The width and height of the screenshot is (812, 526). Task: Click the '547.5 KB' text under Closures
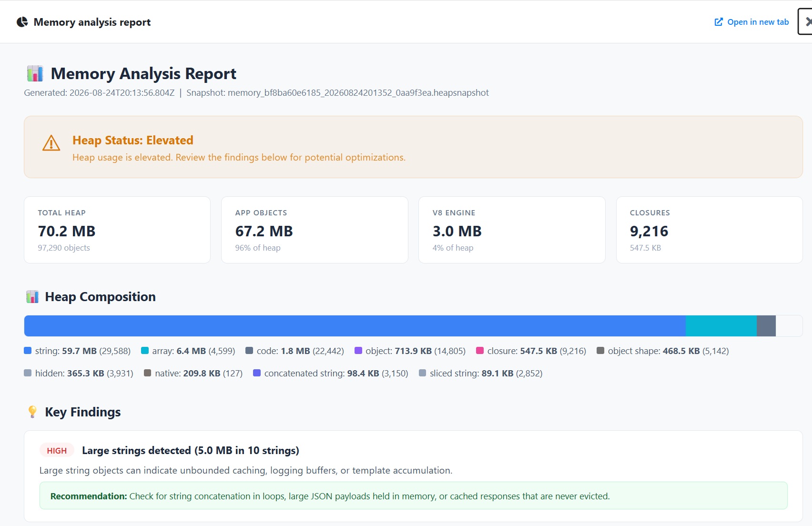click(x=645, y=248)
